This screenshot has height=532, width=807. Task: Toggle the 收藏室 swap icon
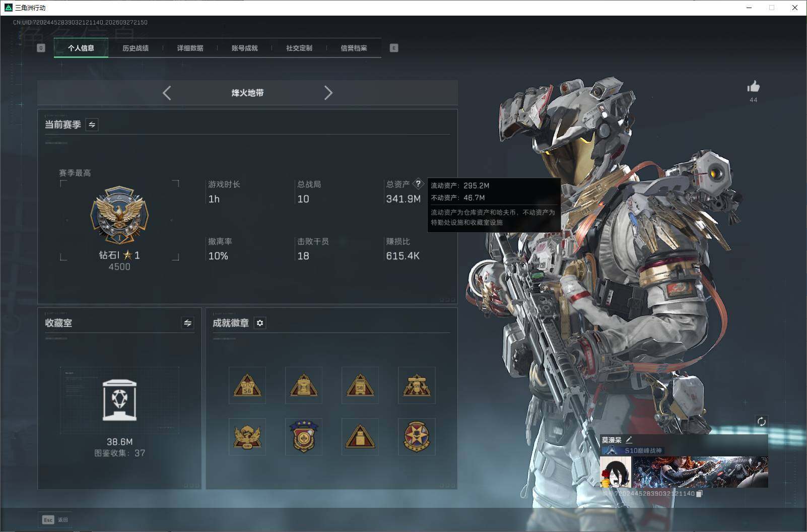[187, 323]
